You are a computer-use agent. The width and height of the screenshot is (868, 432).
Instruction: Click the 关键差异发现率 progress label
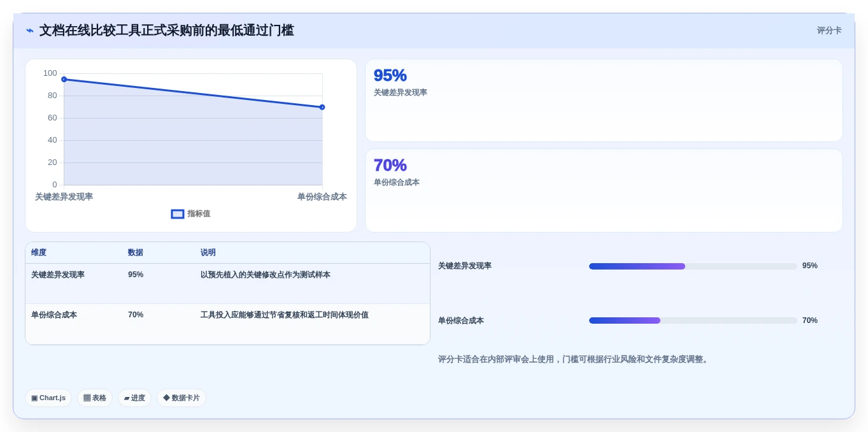tap(465, 266)
